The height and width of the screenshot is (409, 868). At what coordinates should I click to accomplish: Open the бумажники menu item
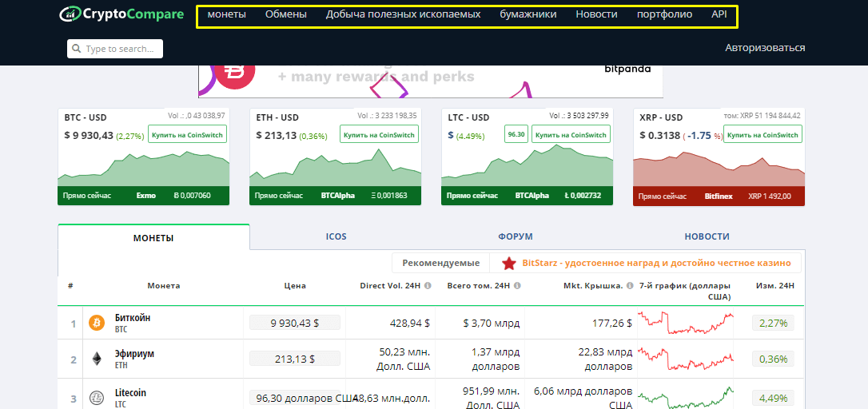[528, 14]
